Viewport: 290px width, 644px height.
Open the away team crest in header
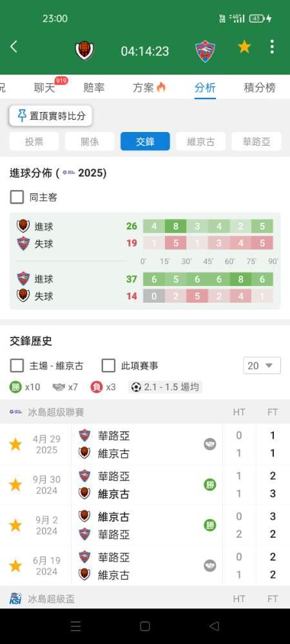click(x=206, y=51)
